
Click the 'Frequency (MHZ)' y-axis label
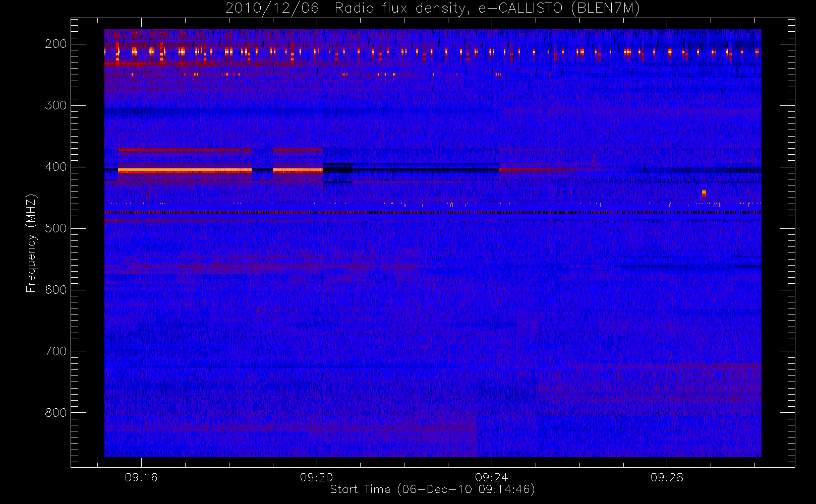31,243
